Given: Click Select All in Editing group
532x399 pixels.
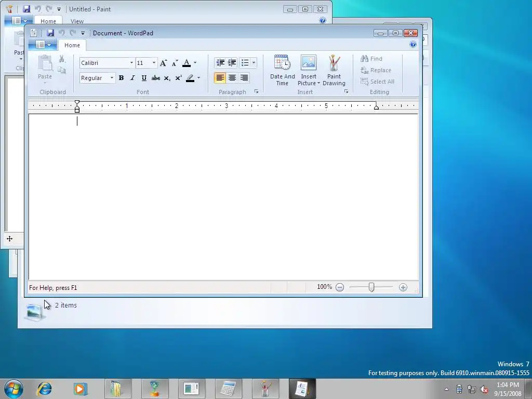Looking at the screenshot, I should 377,82.
